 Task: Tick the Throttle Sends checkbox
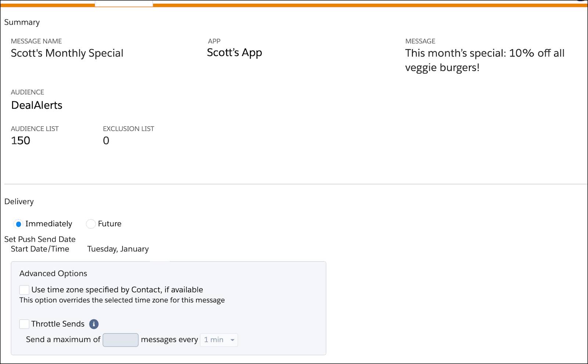tap(24, 324)
